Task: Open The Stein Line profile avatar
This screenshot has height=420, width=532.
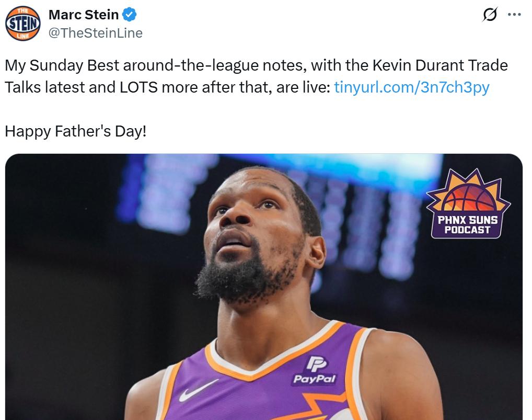Action: pos(22,24)
